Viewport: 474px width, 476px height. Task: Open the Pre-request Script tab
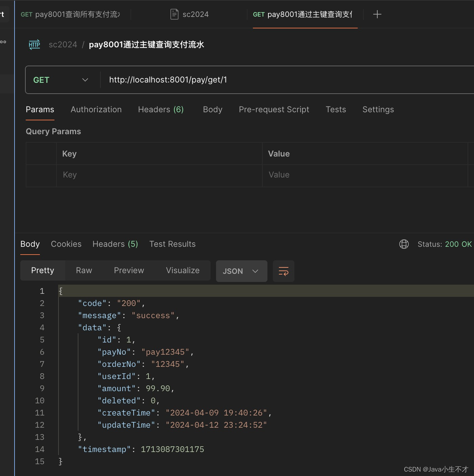(x=274, y=110)
